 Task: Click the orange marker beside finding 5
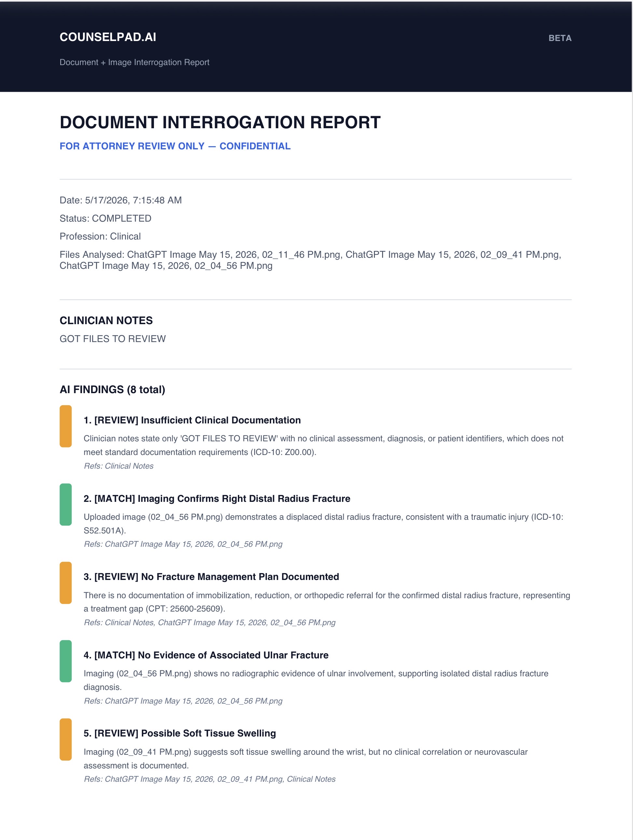pyautogui.click(x=66, y=739)
